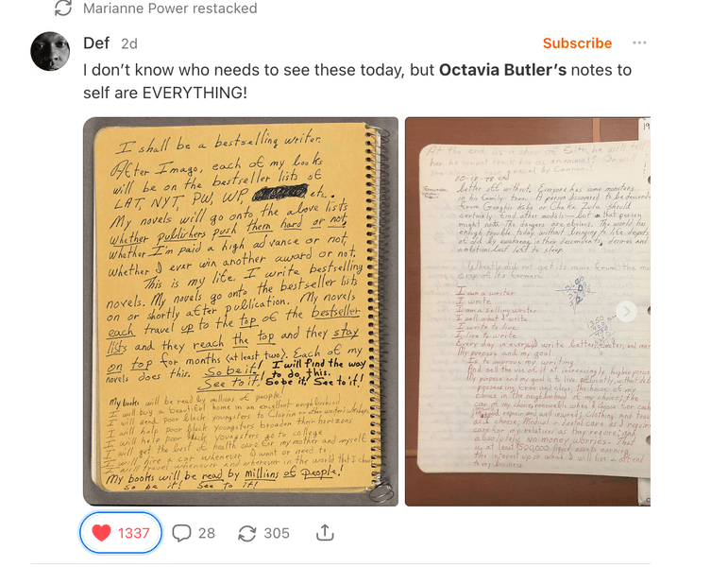
Task: Click the 1337 likes count
Action: pos(134,533)
